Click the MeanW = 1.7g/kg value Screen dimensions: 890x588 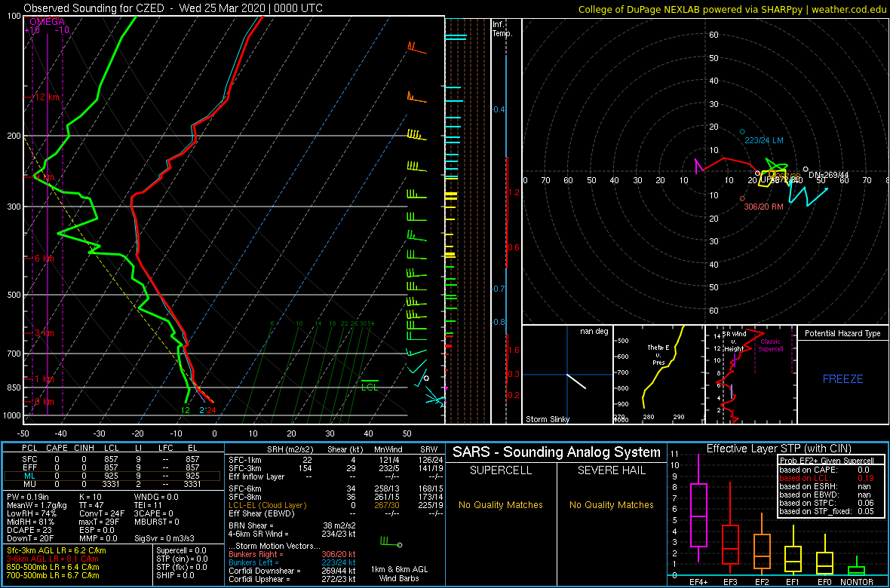pyautogui.click(x=35, y=506)
